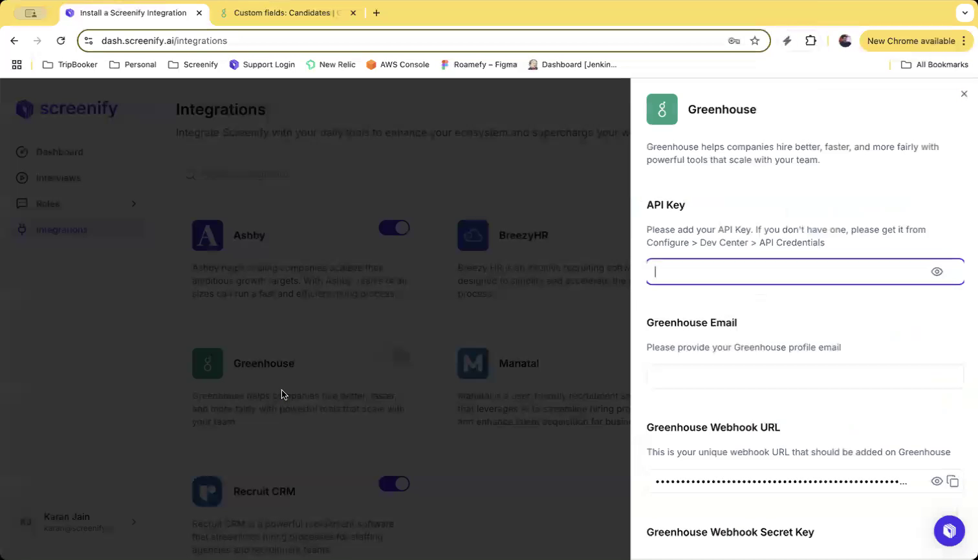Click the tab group icon at top left

pyautogui.click(x=30, y=13)
